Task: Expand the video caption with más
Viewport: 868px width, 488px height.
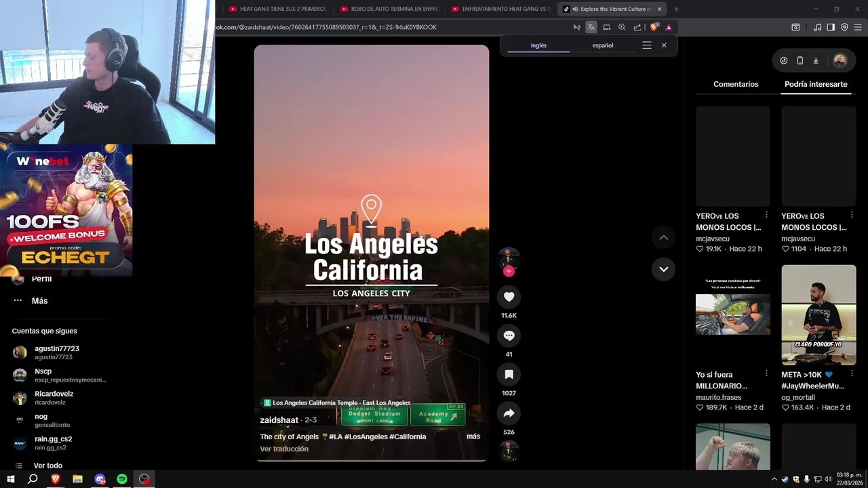Action: click(473, 436)
